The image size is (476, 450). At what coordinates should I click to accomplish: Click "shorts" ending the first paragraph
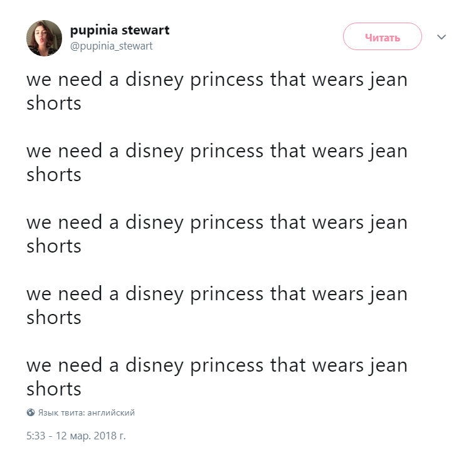pyautogui.click(x=54, y=103)
